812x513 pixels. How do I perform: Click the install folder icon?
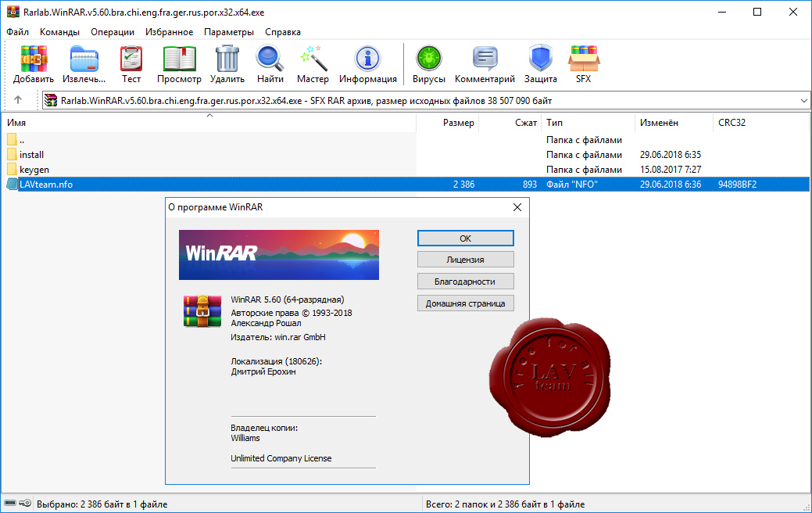(x=13, y=154)
